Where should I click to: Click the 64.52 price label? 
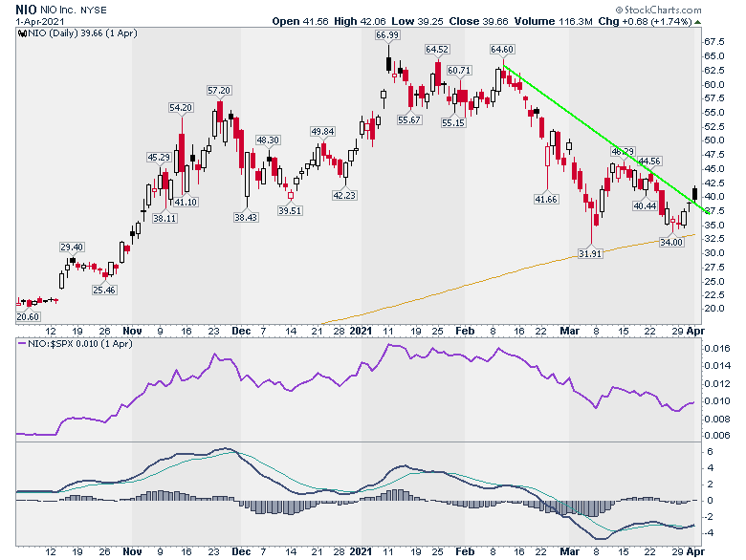[437, 50]
